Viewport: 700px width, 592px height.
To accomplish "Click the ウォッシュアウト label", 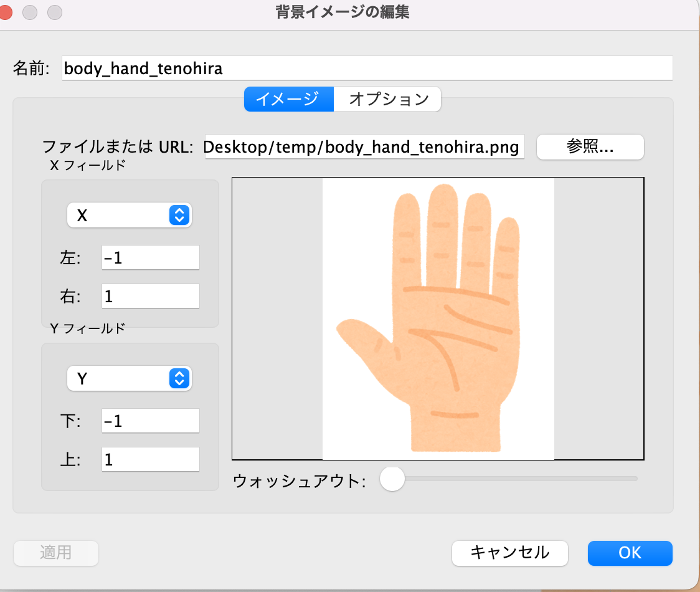I will tap(299, 481).
